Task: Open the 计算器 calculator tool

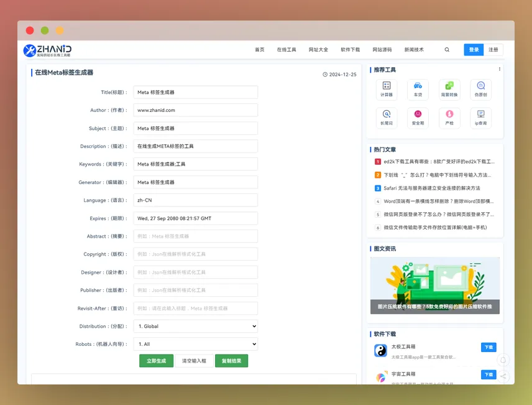Action: coord(387,89)
